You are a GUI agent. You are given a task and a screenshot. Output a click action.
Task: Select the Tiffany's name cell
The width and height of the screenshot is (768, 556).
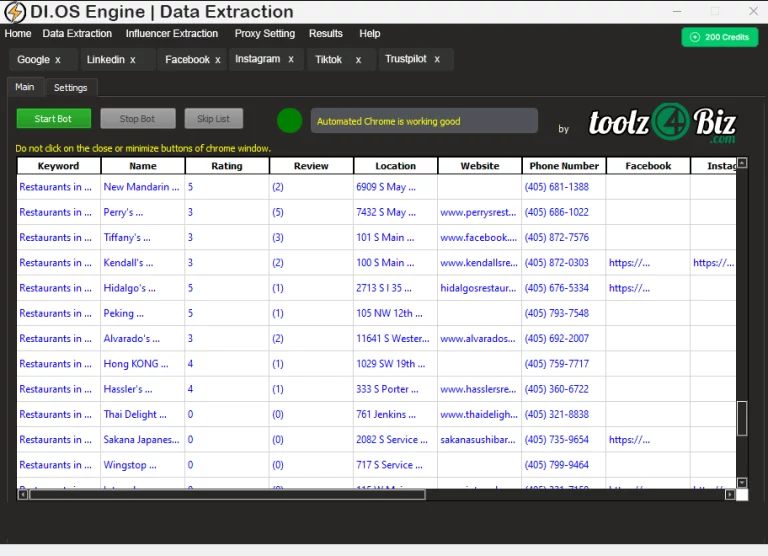click(x=143, y=238)
